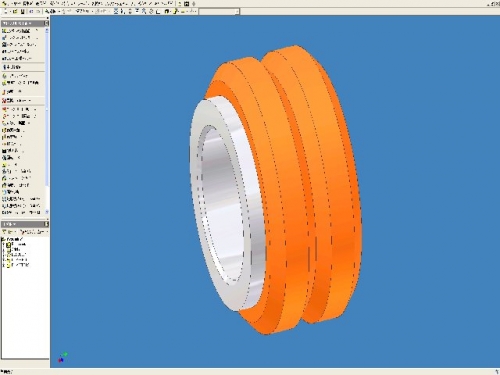Screen dimensions: 500x375
Task: Expand the first child node in the model tree
Action: (x=4, y=245)
